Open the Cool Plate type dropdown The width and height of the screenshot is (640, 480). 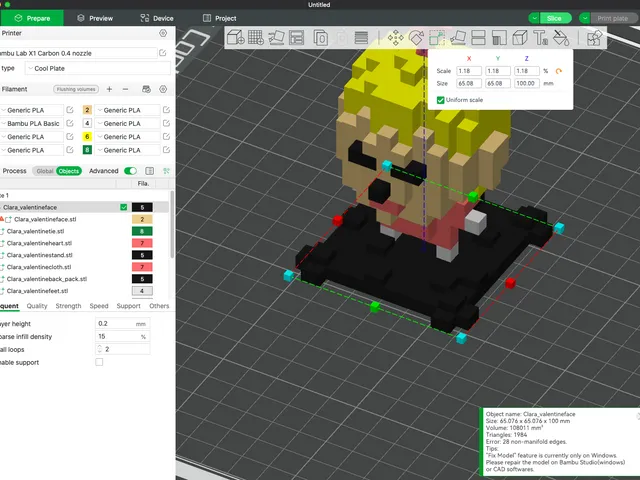(98, 68)
